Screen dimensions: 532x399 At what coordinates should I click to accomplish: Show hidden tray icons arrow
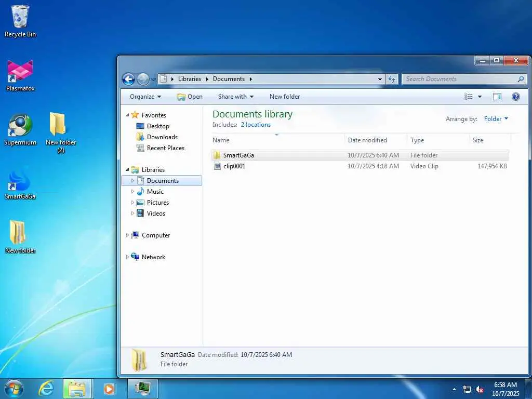point(454,389)
